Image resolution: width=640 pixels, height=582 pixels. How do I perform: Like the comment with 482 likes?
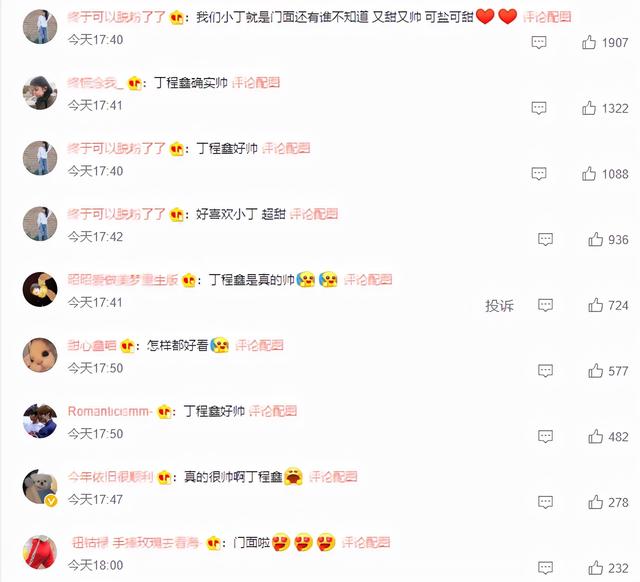596,436
